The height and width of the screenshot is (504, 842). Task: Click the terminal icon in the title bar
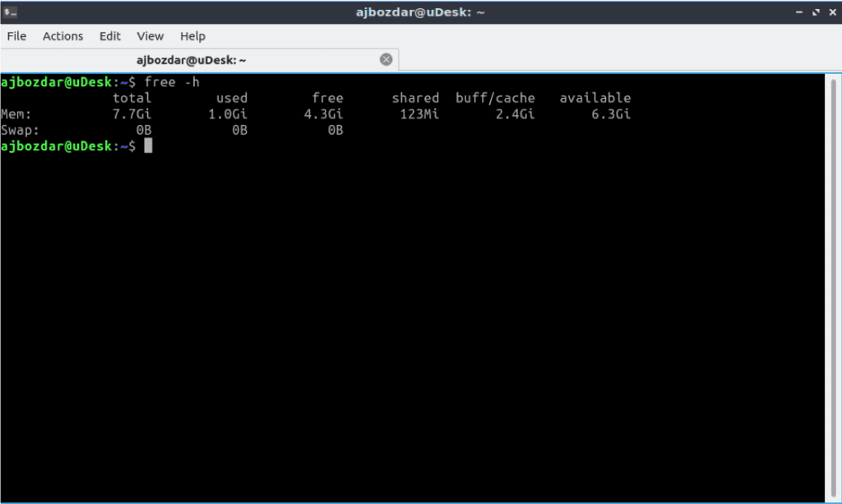[11, 12]
